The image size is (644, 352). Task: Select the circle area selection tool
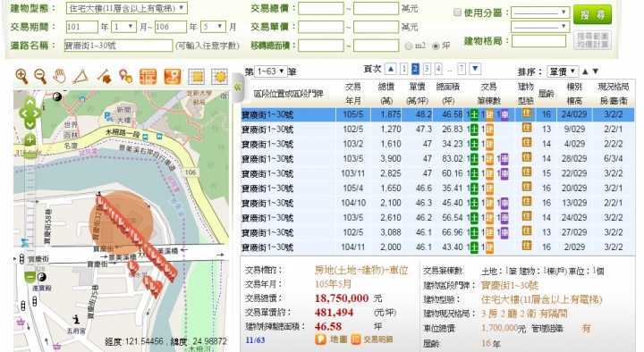(x=219, y=77)
